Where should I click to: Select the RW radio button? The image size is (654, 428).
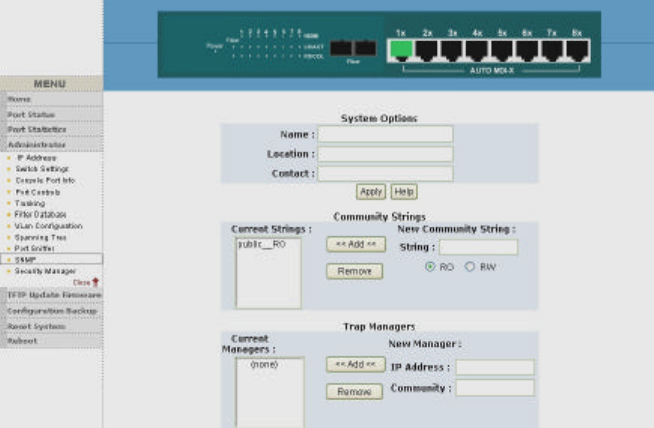click(x=469, y=267)
